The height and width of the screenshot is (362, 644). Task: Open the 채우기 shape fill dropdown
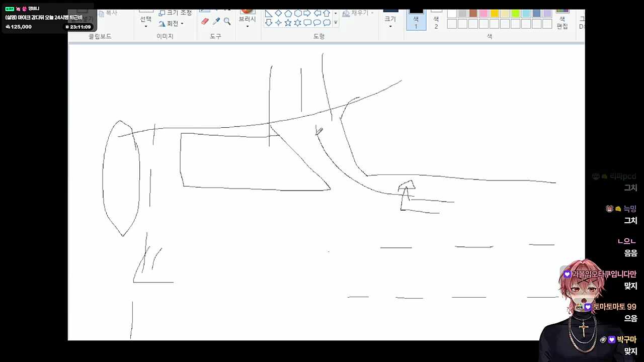coord(358,13)
